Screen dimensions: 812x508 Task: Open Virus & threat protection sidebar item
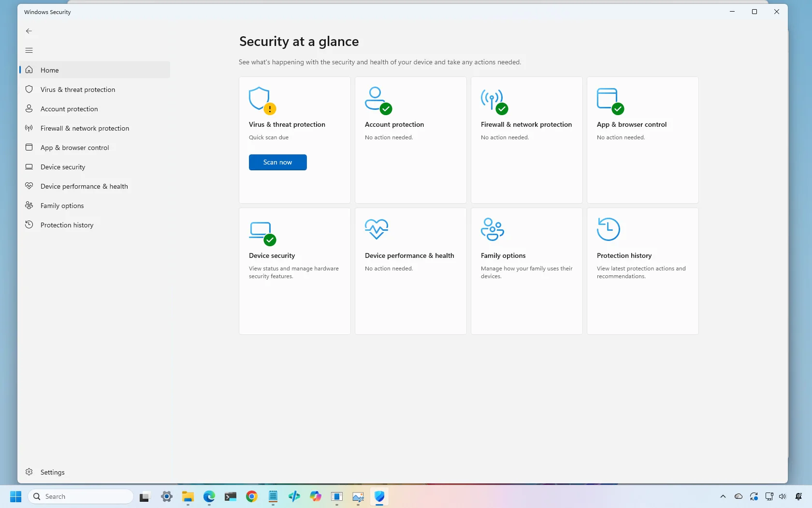click(95, 90)
